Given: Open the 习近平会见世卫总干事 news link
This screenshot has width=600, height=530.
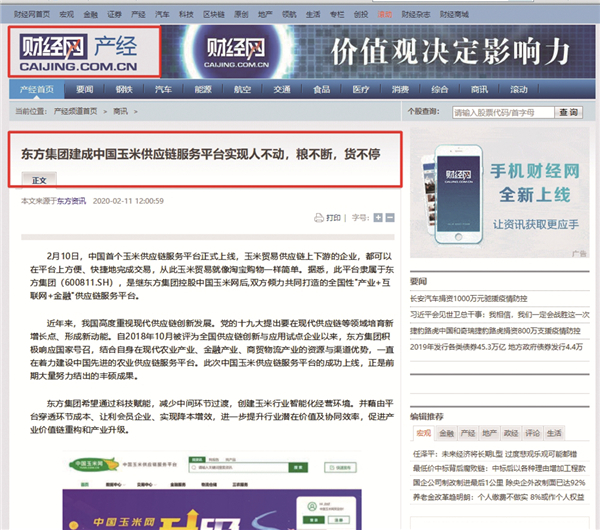Looking at the screenshot, I should pyautogui.click(x=500, y=315).
